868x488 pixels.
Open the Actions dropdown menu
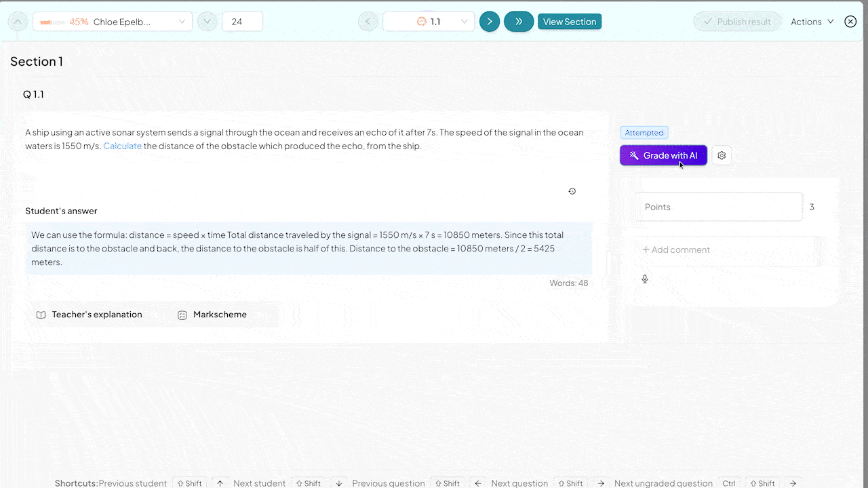(x=812, y=22)
